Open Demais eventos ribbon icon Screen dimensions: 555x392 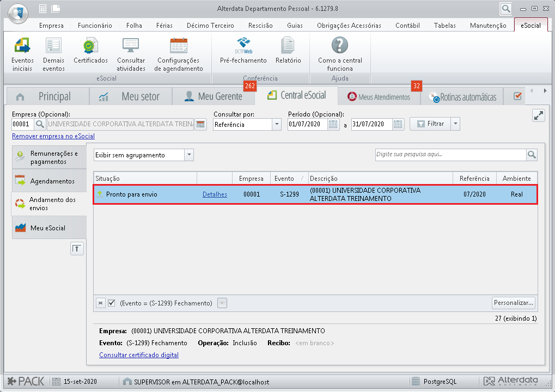tap(53, 54)
